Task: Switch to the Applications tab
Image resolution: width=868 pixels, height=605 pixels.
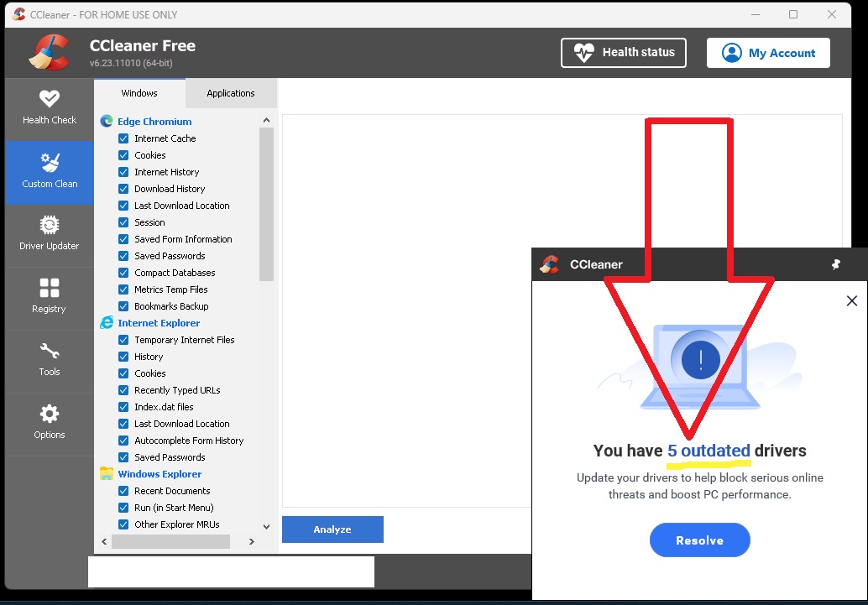Action: coord(231,93)
